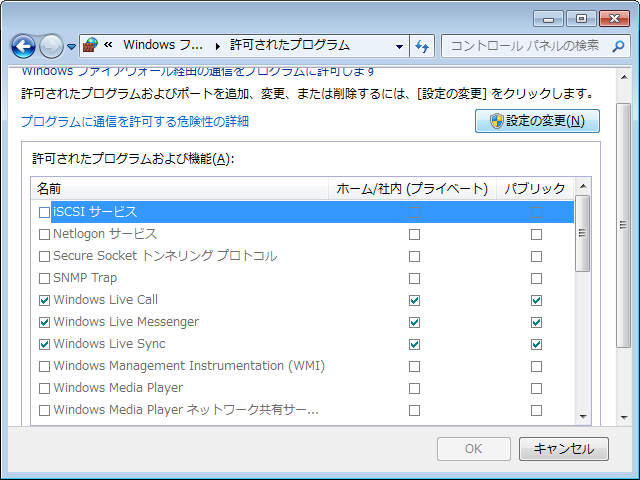Viewport: 640px width, 480px height.
Task: Select the 'Netlogon サービス' row text
Action: coord(105,234)
